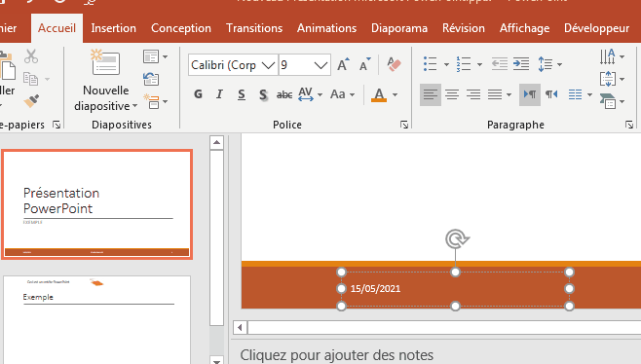Open the Affichage tab

(524, 28)
